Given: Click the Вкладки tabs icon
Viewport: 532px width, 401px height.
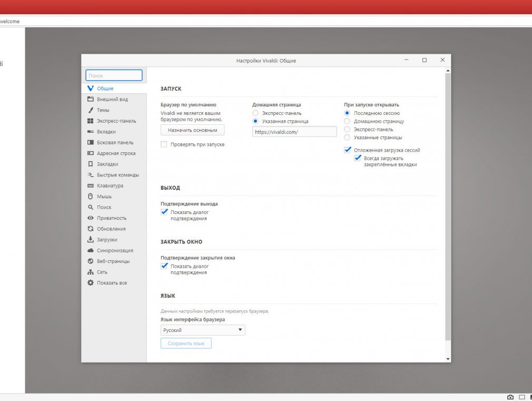Looking at the screenshot, I should tap(91, 131).
